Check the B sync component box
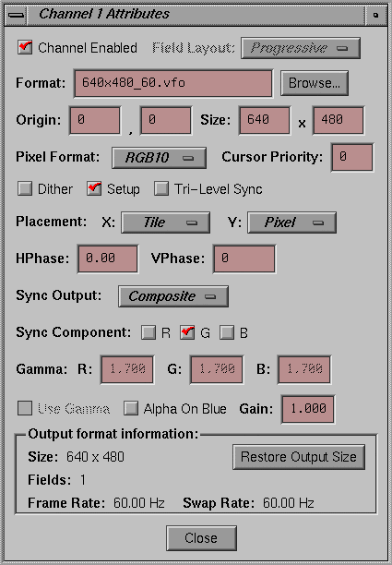 (227, 332)
